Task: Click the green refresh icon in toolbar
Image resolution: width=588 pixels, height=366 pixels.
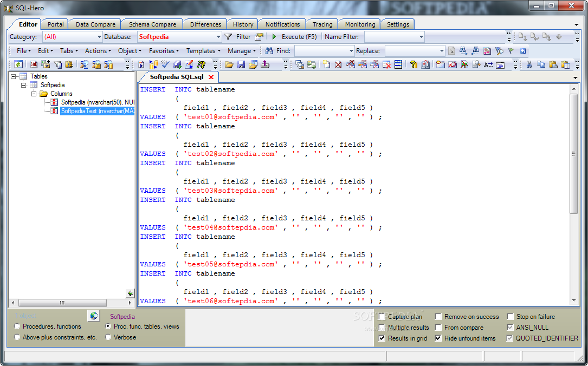Action: tap(18, 64)
